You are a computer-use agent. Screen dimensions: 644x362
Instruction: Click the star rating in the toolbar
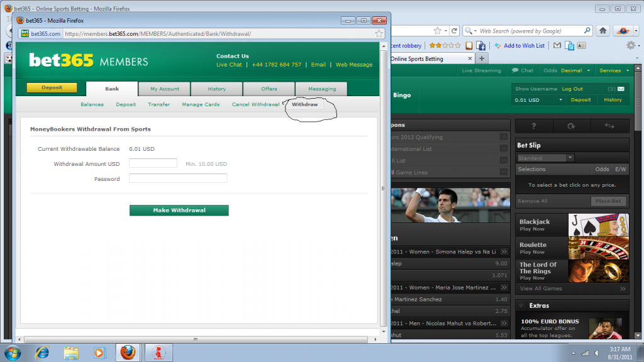coord(445,45)
